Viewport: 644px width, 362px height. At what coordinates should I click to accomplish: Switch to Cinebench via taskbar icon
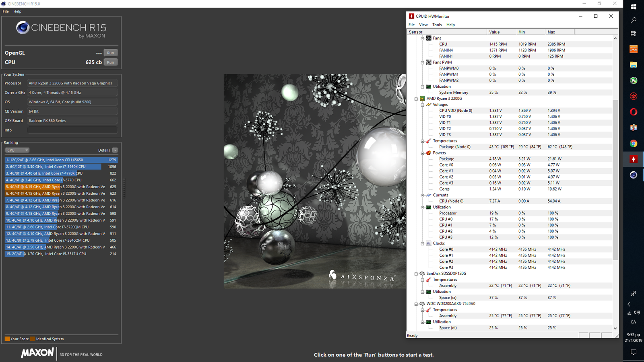click(634, 175)
